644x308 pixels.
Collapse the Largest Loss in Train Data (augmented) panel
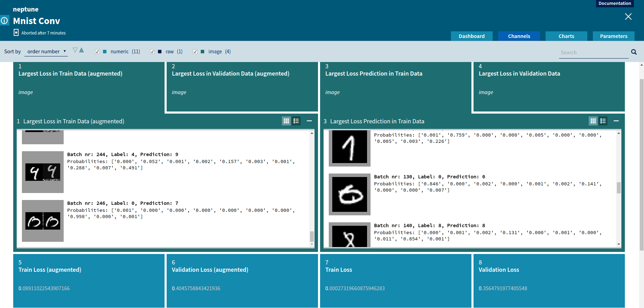[309, 121]
